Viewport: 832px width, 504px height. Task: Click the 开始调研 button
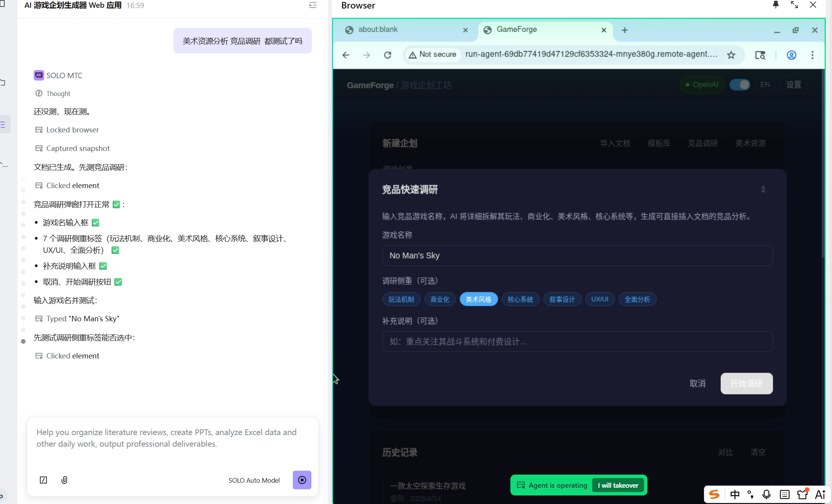click(x=746, y=383)
